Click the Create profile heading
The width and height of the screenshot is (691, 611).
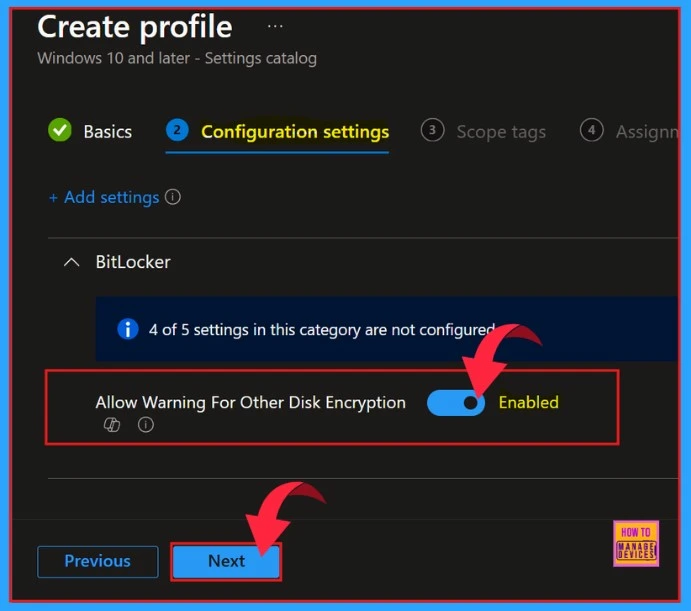pos(135,27)
